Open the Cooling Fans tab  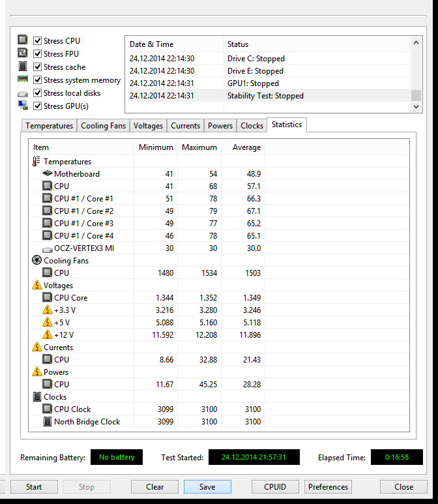[103, 126]
